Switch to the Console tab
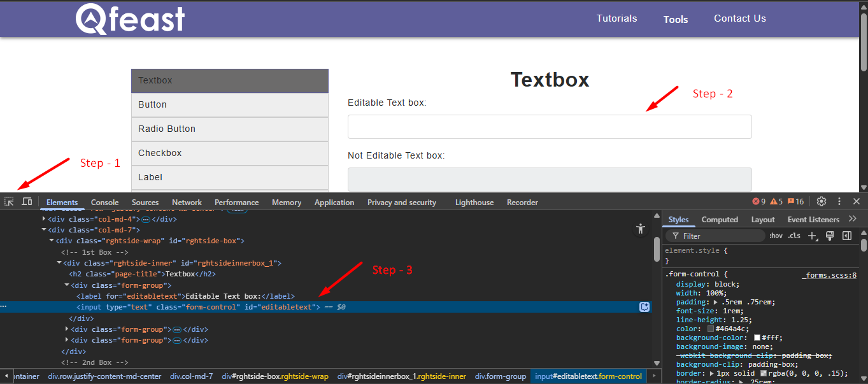868x384 pixels. [105, 203]
